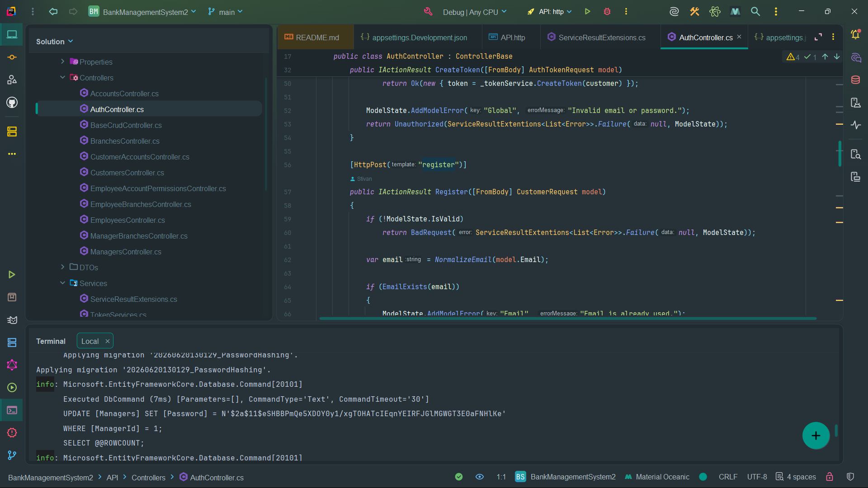The height and width of the screenshot is (488, 868).
Task: Open Notifications bell icon
Action: point(855,34)
